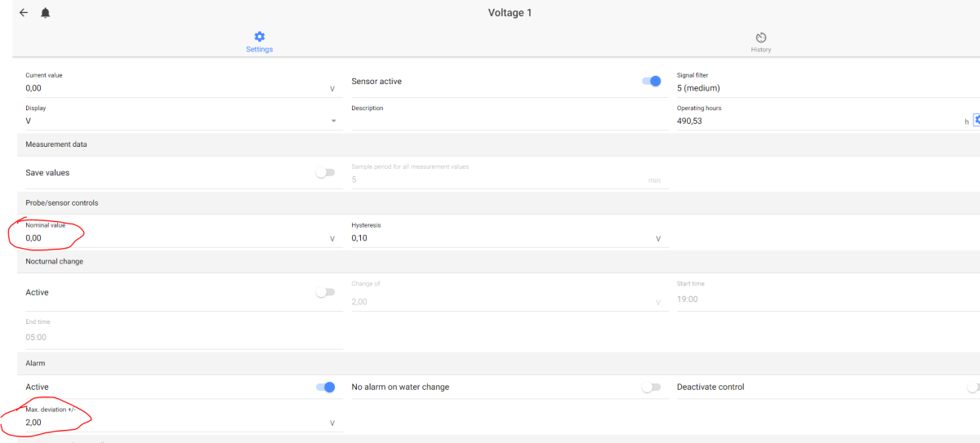Click the End time field
The image size is (980, 443).
(184, 333)
